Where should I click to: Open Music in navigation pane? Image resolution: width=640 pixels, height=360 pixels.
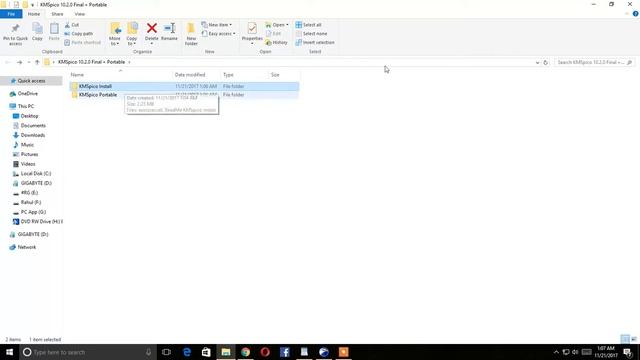(27, 145)
